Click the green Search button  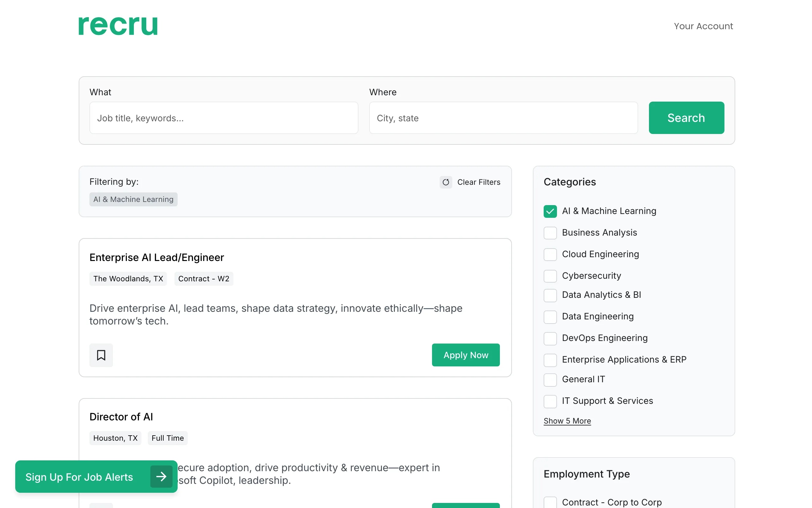[x=686, y=118]
